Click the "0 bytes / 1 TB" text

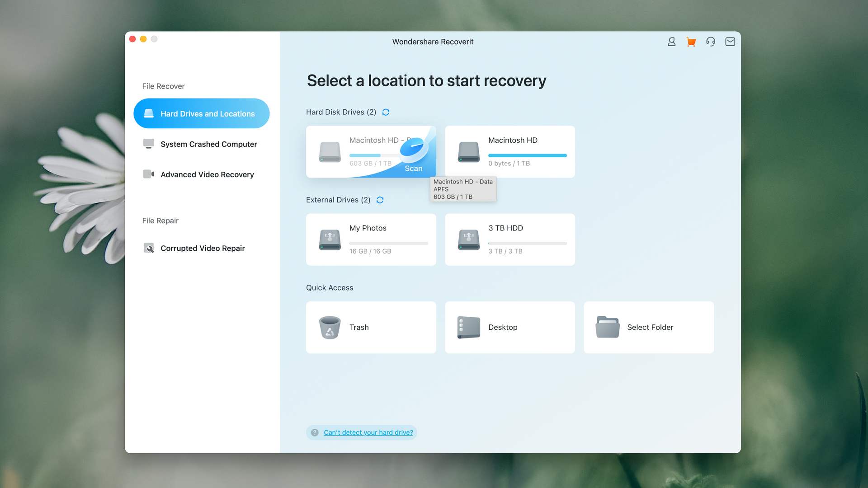(509, 164)
